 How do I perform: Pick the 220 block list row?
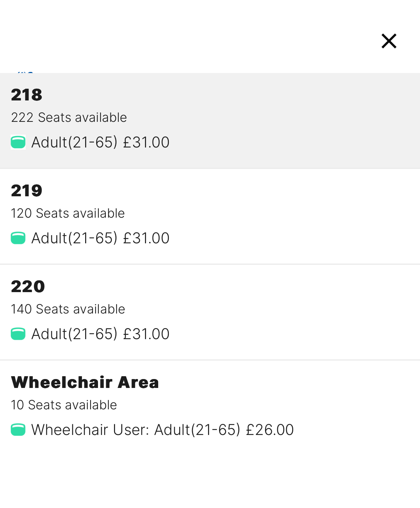210,312
